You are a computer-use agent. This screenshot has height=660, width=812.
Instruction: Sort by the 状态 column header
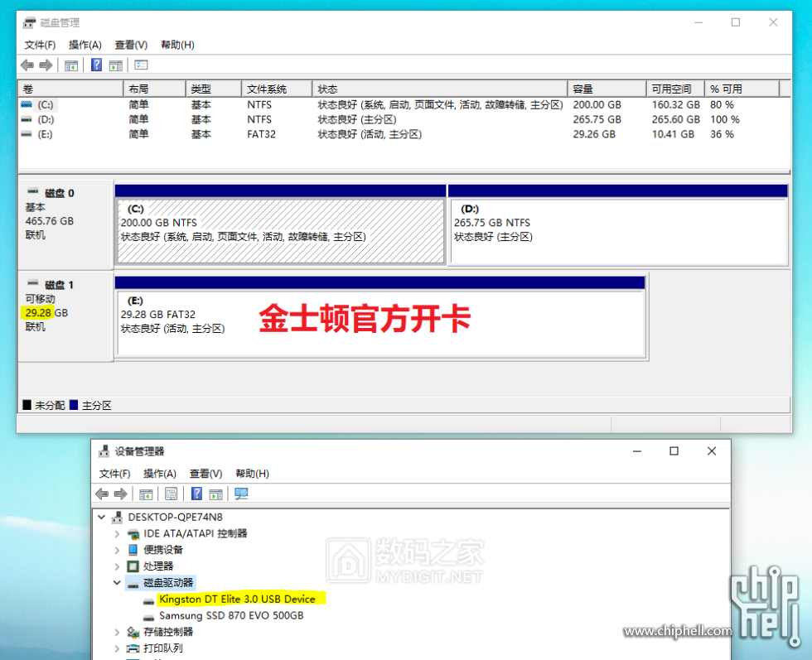point(440,89)
